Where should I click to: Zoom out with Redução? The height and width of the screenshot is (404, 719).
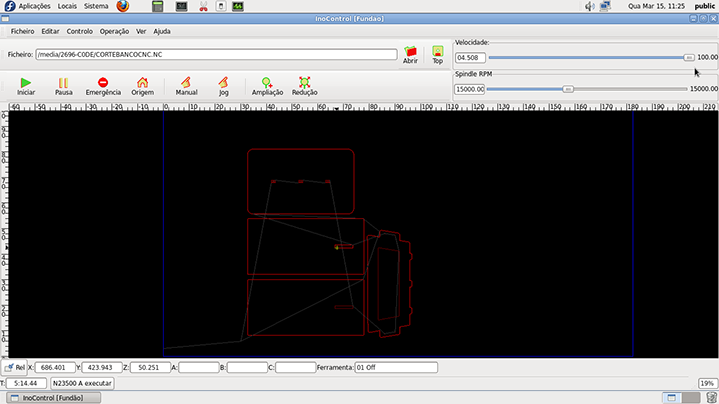pos(304,86)
